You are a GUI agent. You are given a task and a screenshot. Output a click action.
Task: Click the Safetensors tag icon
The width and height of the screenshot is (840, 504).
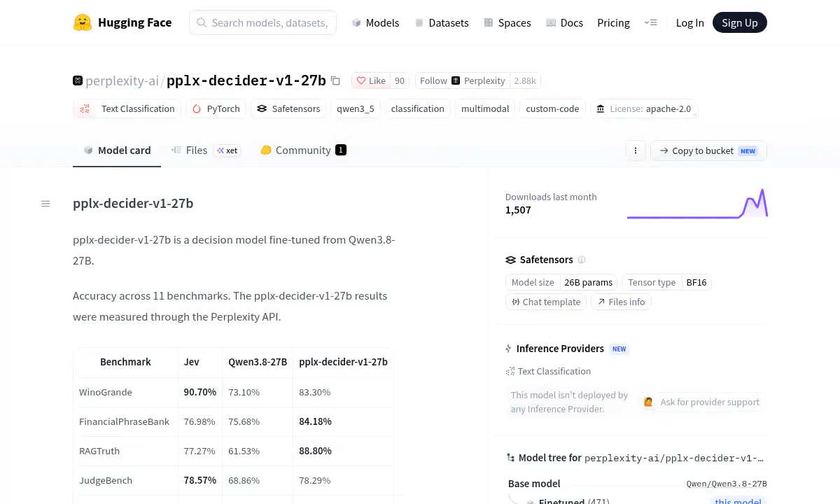coord(262,108)
